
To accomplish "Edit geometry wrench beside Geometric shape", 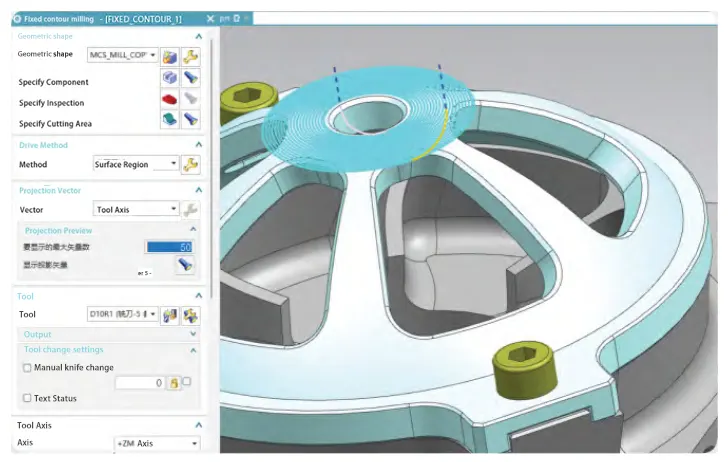I will [x=190, y=57].
